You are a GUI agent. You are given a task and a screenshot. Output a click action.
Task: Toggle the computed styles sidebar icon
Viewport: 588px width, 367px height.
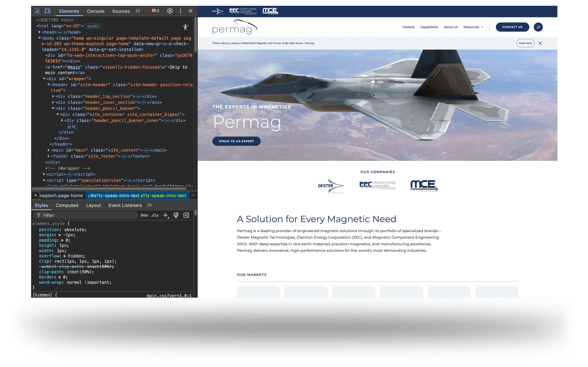(x=186, y=215)
